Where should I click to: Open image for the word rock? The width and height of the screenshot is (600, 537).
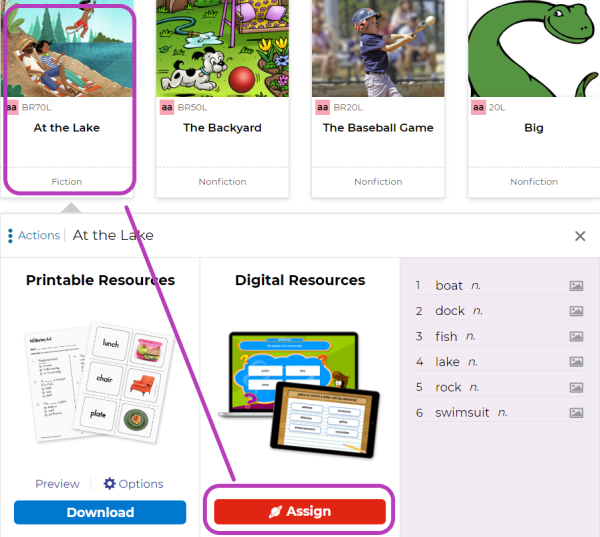pyautogui.click(x=576, y=387)
